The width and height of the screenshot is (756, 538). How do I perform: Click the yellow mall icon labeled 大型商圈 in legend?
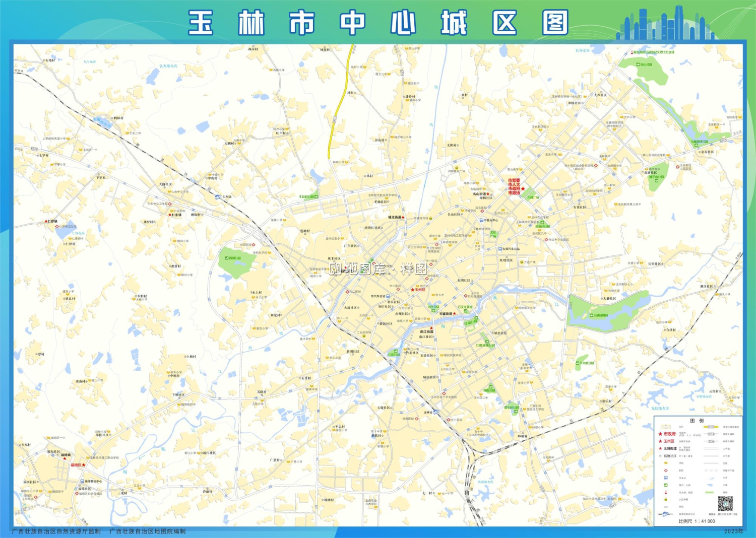click(665, 499)
